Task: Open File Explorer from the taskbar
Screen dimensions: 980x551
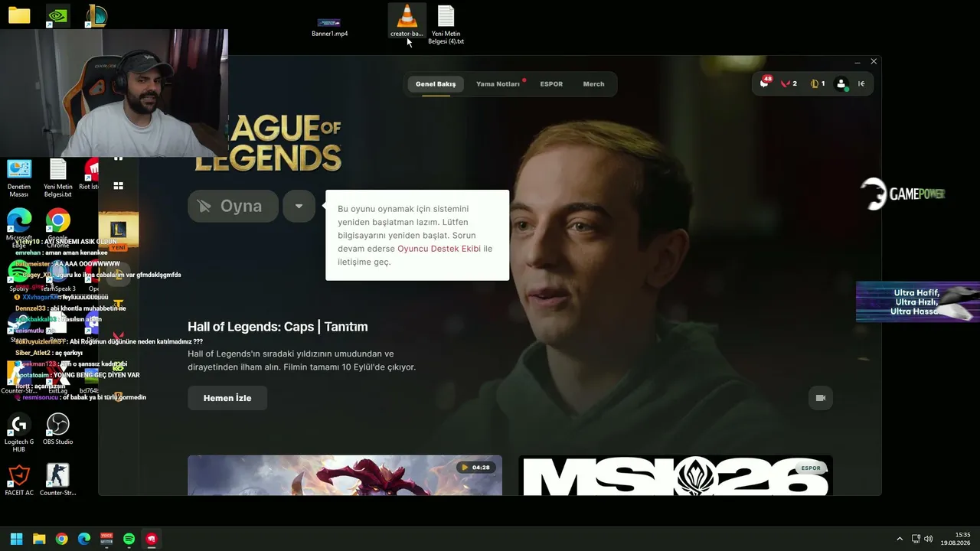Action: (x=39, y=539)
